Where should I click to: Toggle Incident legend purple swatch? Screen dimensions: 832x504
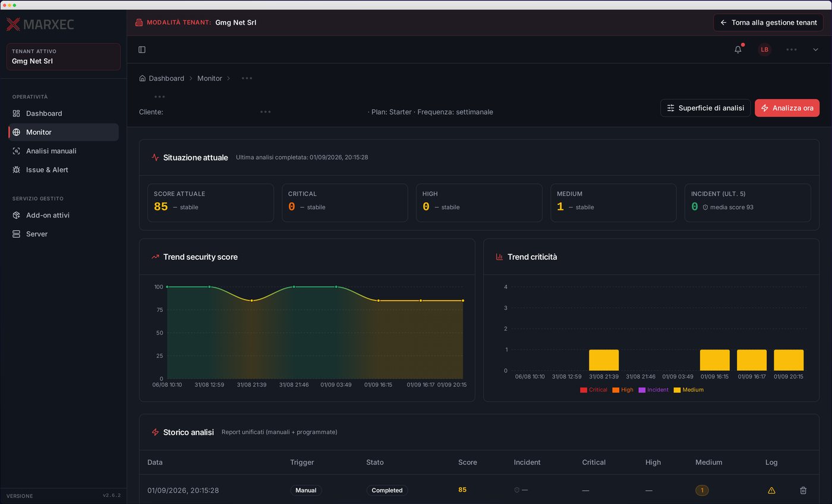pyautogui.click(x=642, y=390)
